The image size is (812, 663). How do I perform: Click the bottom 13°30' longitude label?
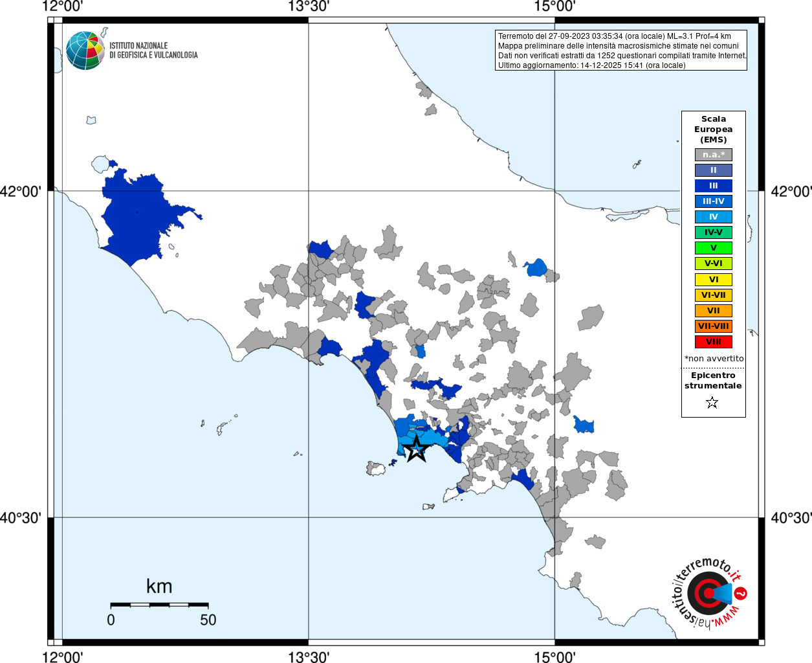(x=309, y=657)
